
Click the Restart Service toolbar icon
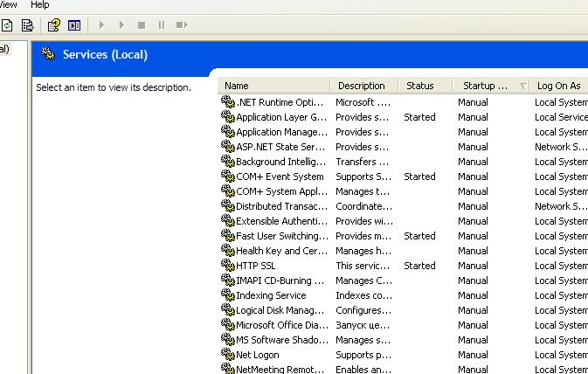tap(182, 25)
